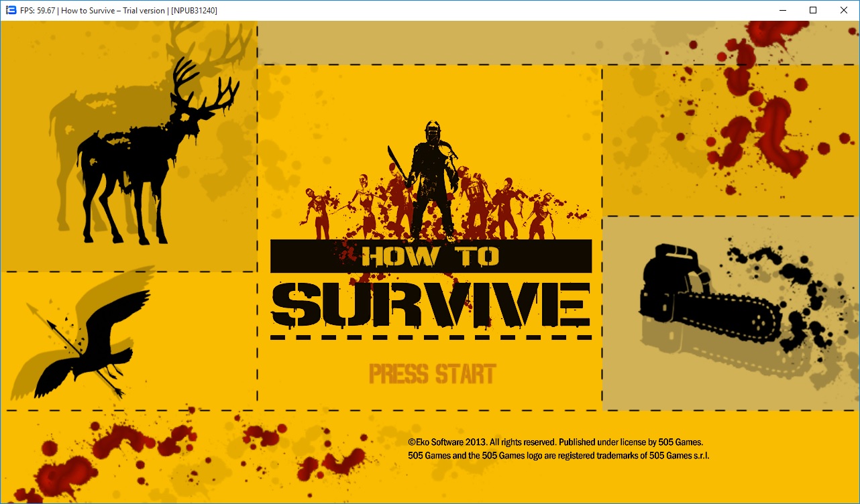Close the How to Survive window
This screenshot has height=504, width=860.
844,10
